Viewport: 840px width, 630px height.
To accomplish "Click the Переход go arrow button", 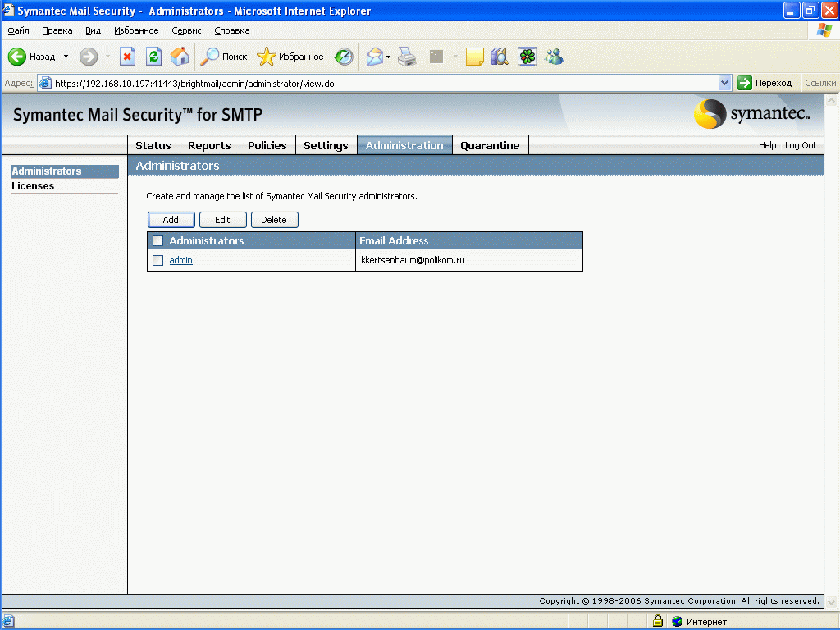I will (x=765, y=83).
